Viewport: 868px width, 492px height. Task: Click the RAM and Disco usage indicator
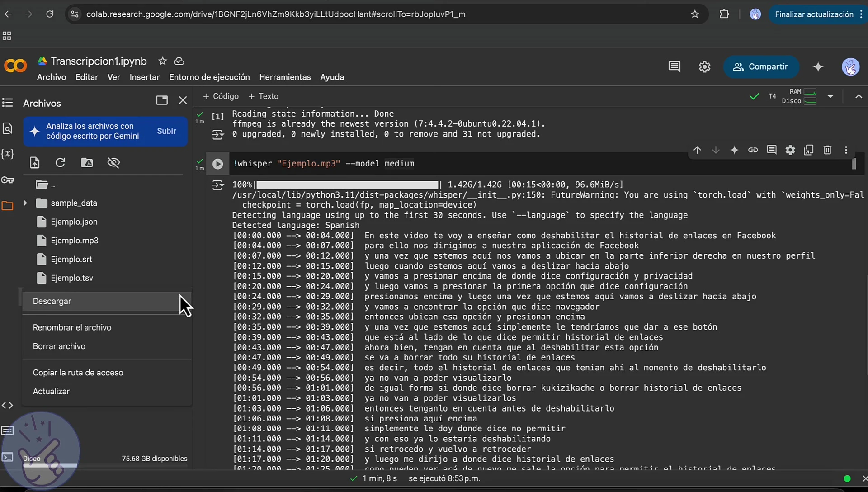pyautogui.click(x=799, y=96)
